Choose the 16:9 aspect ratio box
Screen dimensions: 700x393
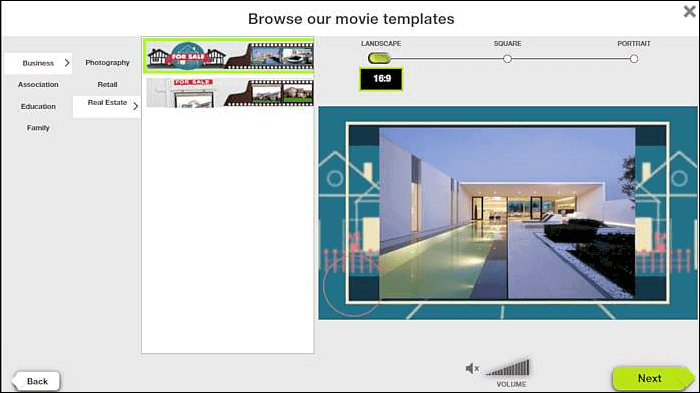coord(381,79)
